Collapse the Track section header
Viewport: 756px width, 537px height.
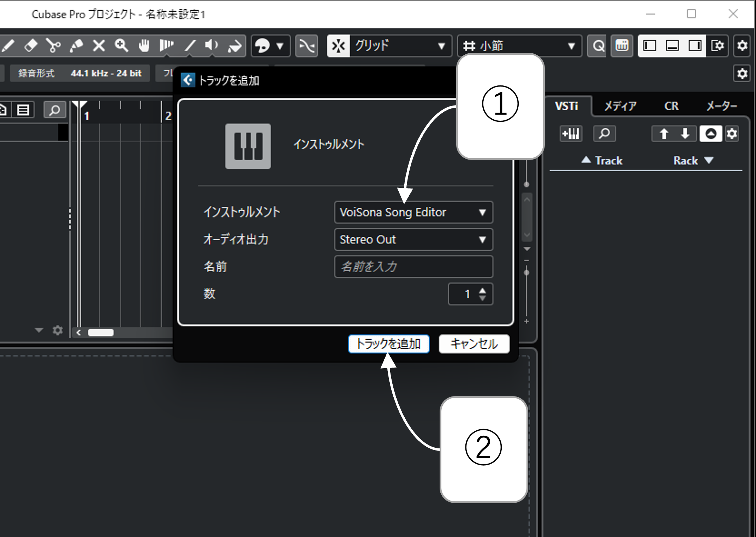(x=602, y=161)
